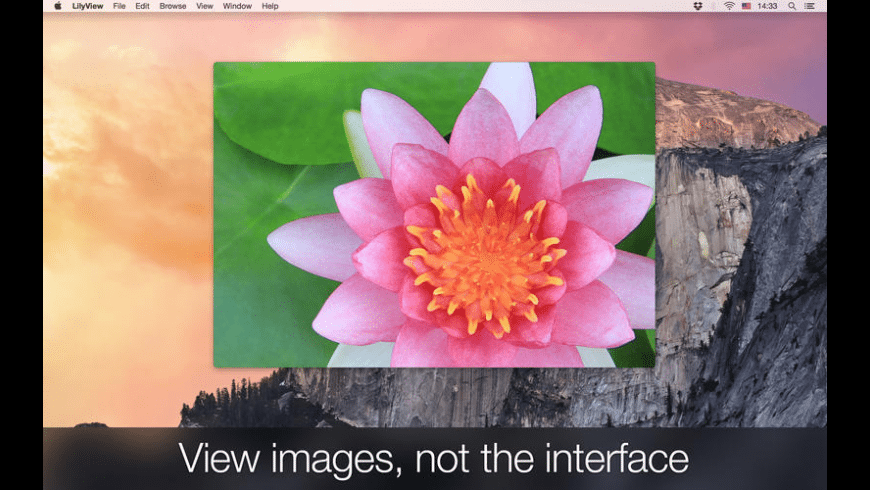Screen dimensions: 870x490
Task: Open the Edit menu
Action: click(x=143, y=6)
